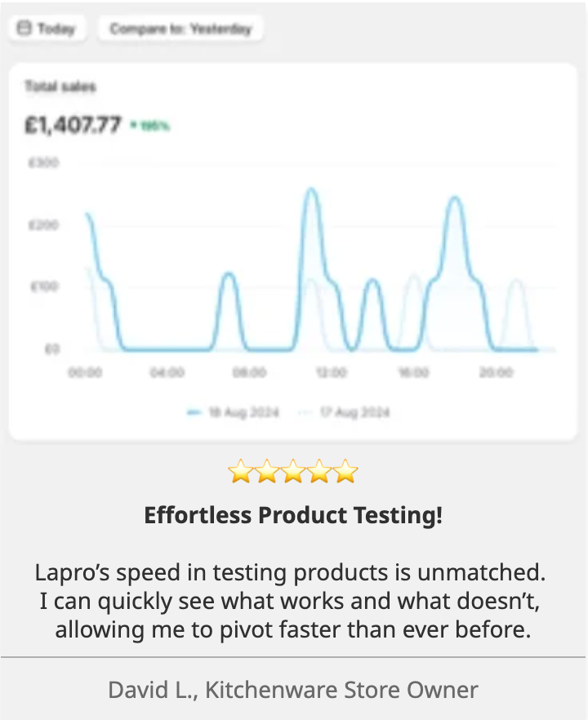Click the second gold rating star
Viewport: 588px width, 720px height.
266,471
